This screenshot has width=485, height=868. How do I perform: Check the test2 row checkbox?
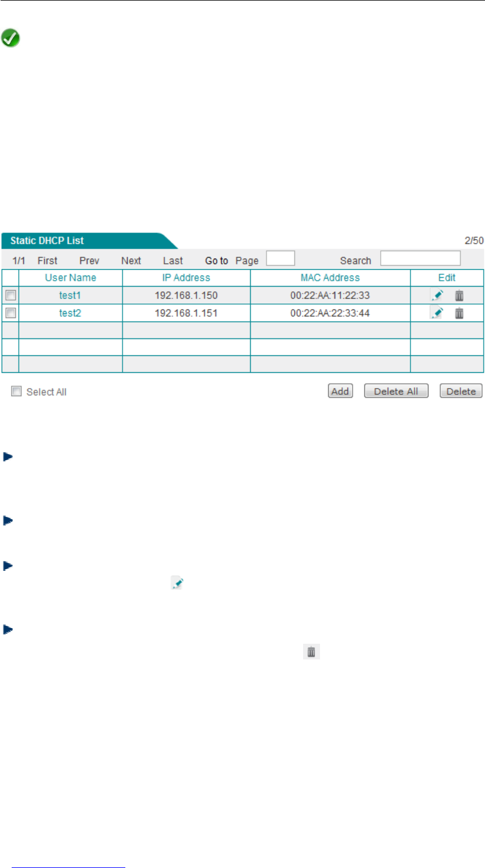[10, 313]
